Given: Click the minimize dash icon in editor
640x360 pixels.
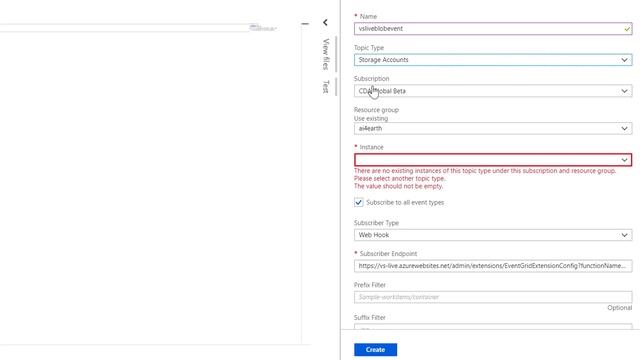Looking at the screenshot, I should tap(305, 24).
